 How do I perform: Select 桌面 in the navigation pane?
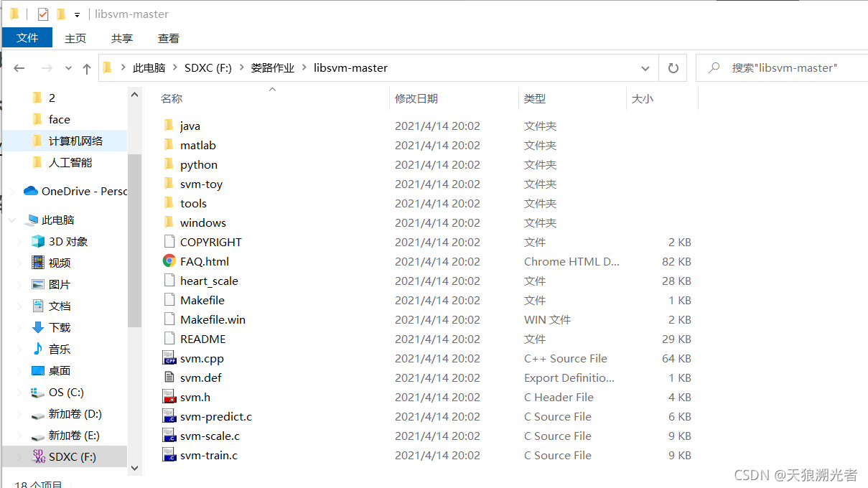click(60, 370)
